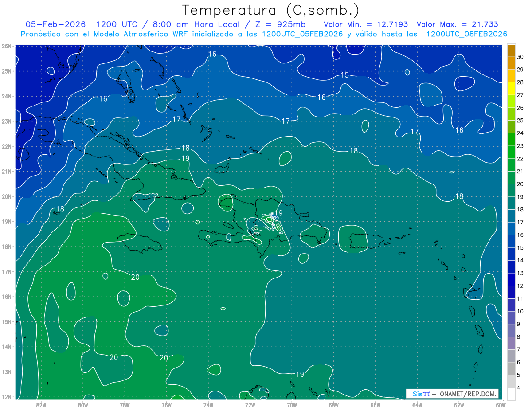Click the '14' label on color scale

(520, 260)
